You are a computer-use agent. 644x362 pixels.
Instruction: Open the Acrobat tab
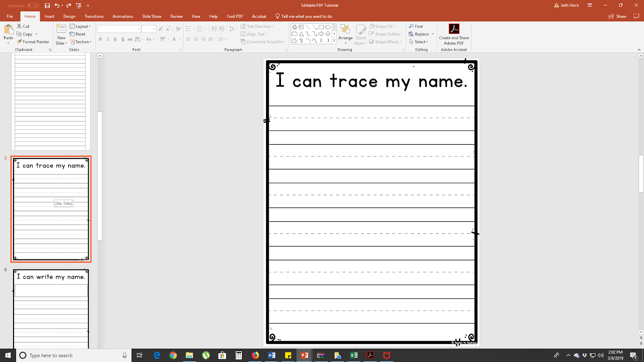(x=259, y=16)
